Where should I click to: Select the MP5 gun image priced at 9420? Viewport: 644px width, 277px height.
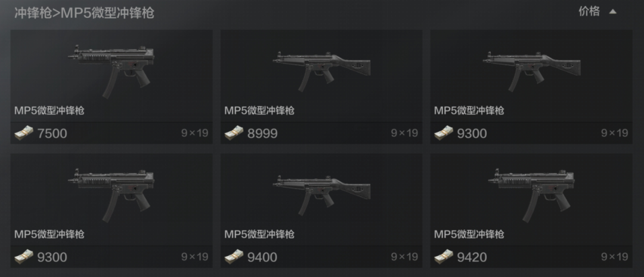click(x=532, y=195)
